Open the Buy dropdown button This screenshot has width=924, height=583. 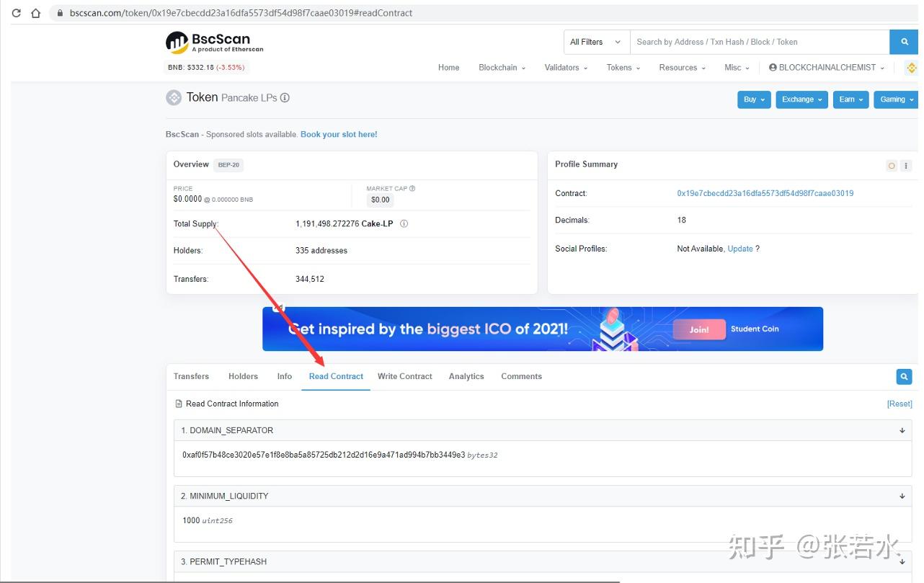pos(754,99)
